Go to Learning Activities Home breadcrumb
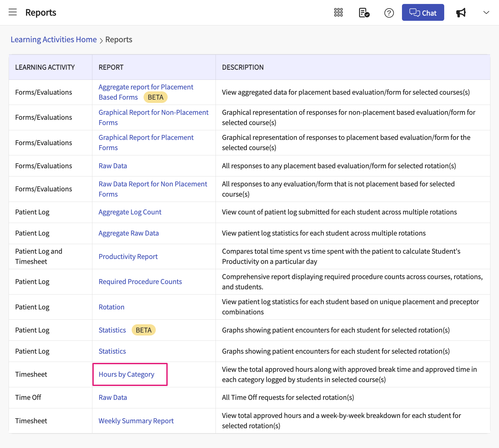 [x=53, y=40]
